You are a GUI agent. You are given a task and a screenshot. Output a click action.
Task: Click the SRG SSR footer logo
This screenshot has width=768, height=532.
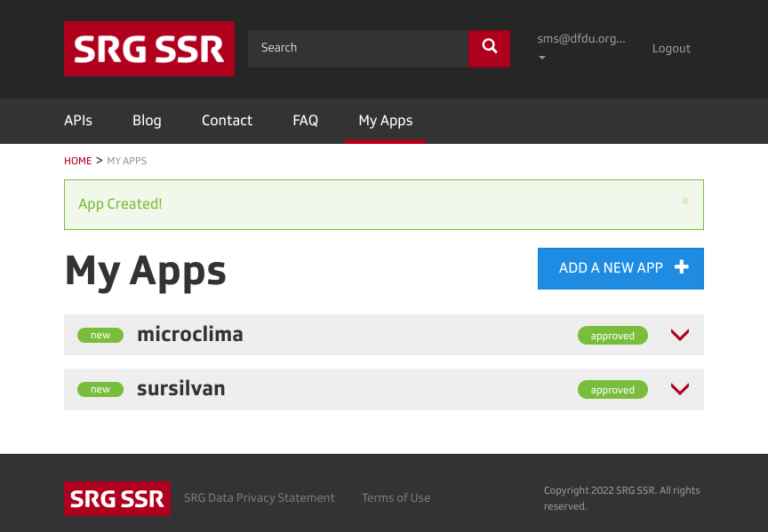117,498
